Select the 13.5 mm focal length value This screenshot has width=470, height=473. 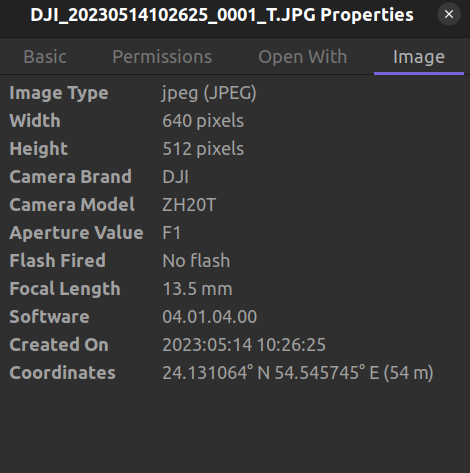point(197,289)
